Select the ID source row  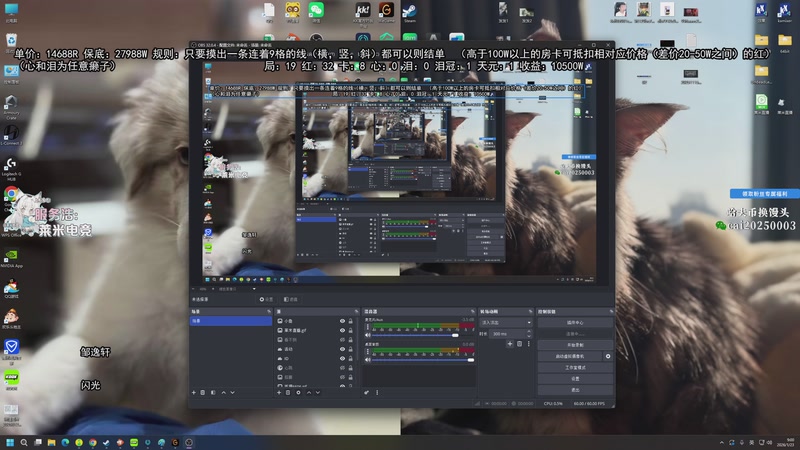(x=315, y=358)
